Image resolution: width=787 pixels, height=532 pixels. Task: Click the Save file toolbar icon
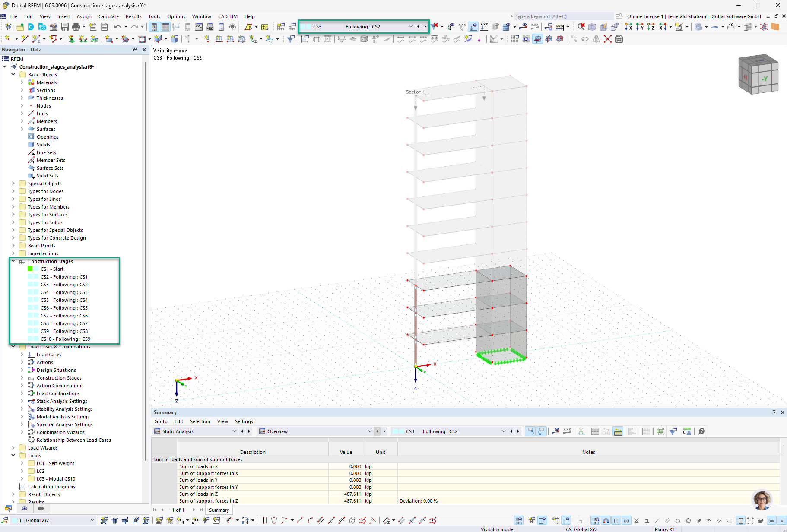[x=65, y=27]
